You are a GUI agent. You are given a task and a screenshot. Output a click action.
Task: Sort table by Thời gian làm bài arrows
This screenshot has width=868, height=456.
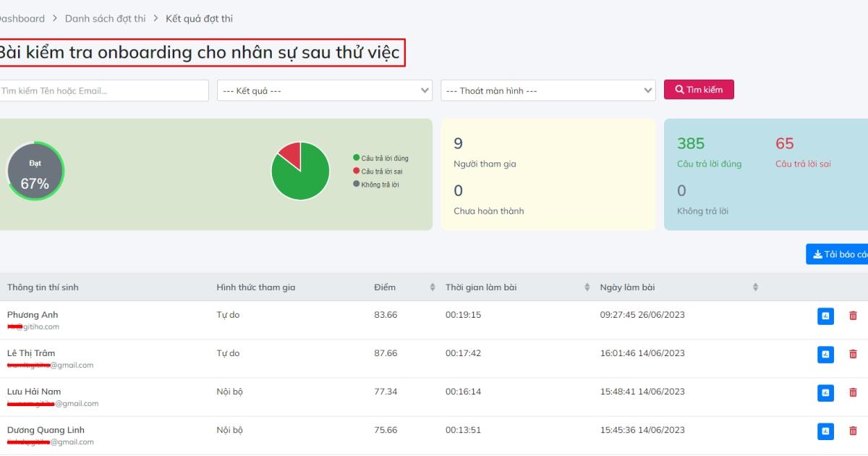coord(587,287)
